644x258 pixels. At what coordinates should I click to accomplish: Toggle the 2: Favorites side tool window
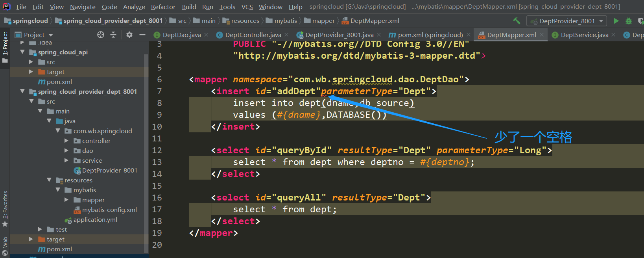[5, 209]
